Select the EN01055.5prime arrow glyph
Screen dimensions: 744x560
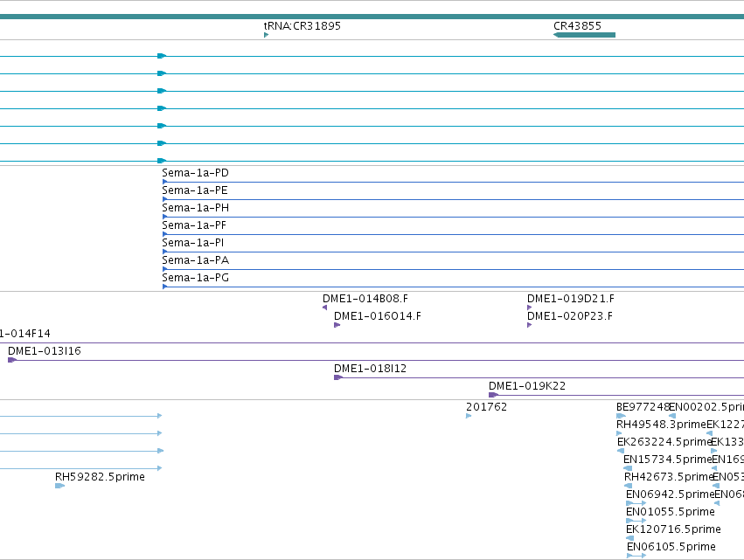(636, 521)
